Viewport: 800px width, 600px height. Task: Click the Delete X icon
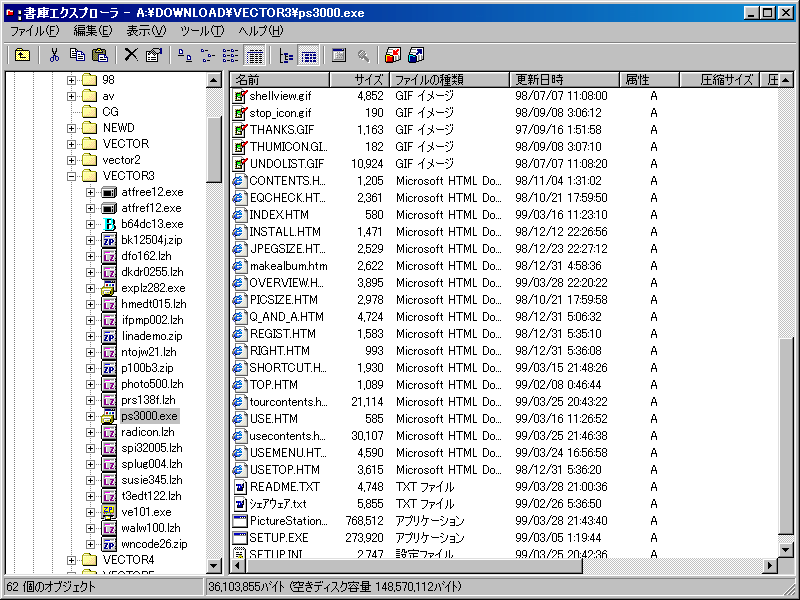point(131,55)
